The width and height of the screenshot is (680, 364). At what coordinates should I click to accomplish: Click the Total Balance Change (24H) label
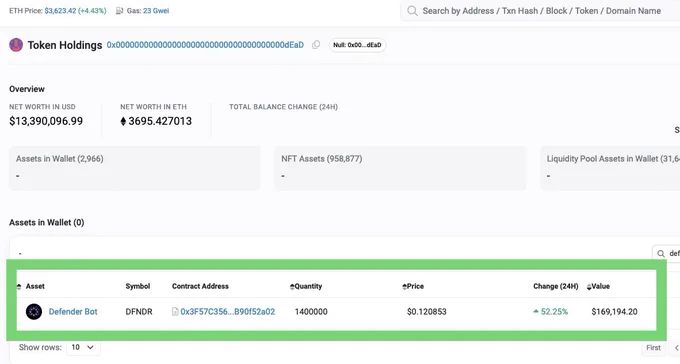(284, 107)
